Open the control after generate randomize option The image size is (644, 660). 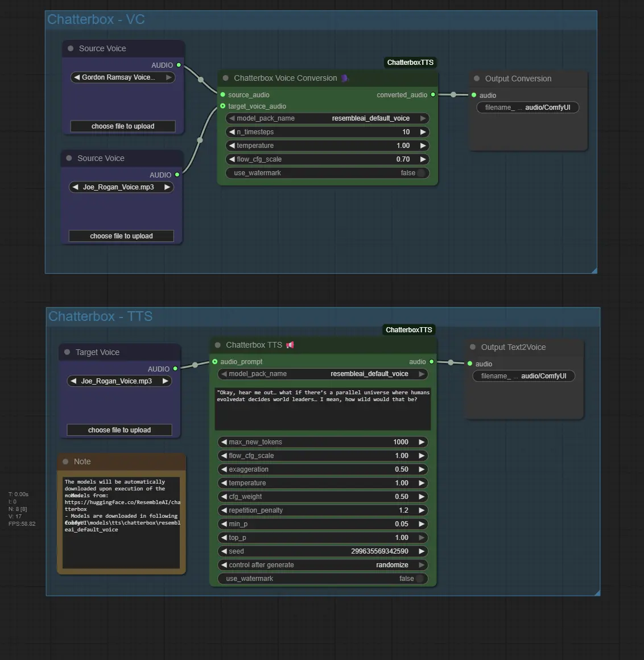323,565
